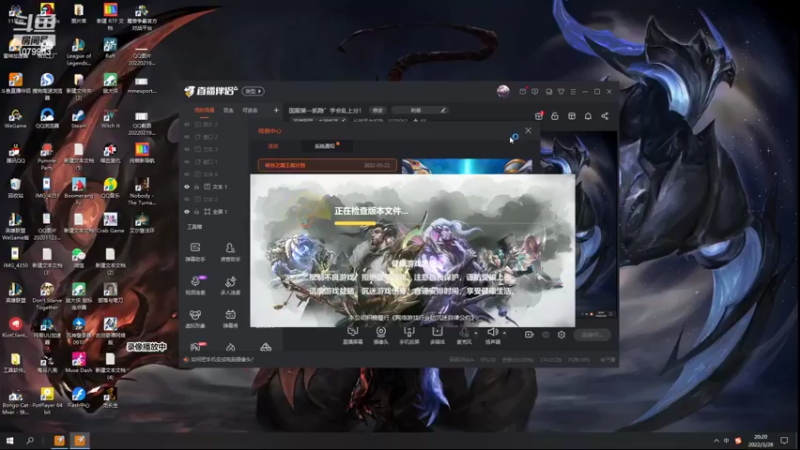The width and height of the screenshot is (800, 450).
Task: Toggle visibility of 窗口 2 layer
Action: pos(187,137)
